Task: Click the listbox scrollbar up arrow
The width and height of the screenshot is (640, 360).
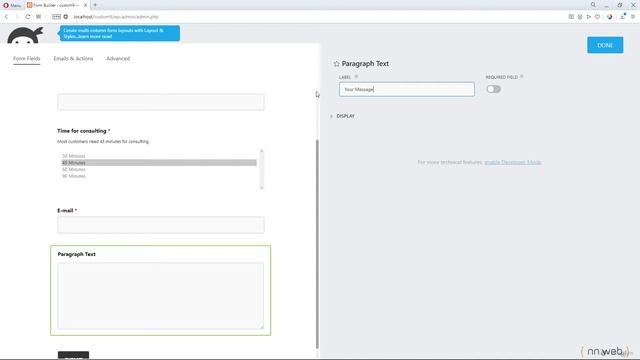Action: click(x=262, y=151)
